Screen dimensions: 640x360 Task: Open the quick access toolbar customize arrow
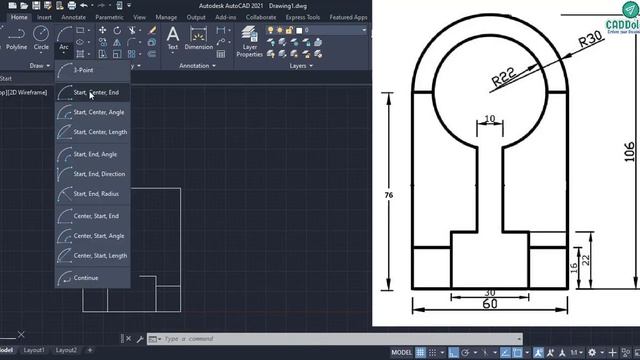tap(129, 6)
